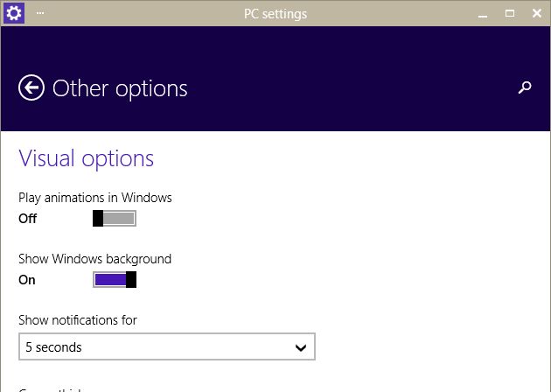Click the 'Play animations in Windows' label
551x392 pixels.
[94, 198]
